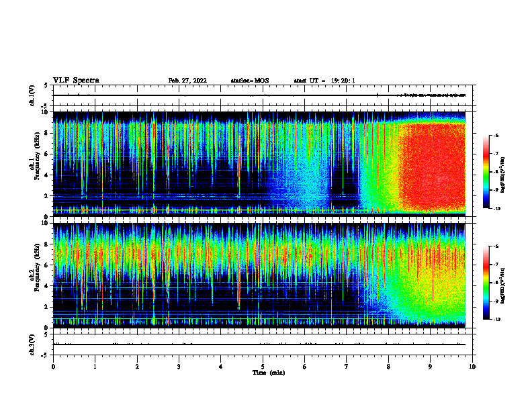Click the ch.1 "Frequency (kHz)" axis label

[x=37, y=156]
